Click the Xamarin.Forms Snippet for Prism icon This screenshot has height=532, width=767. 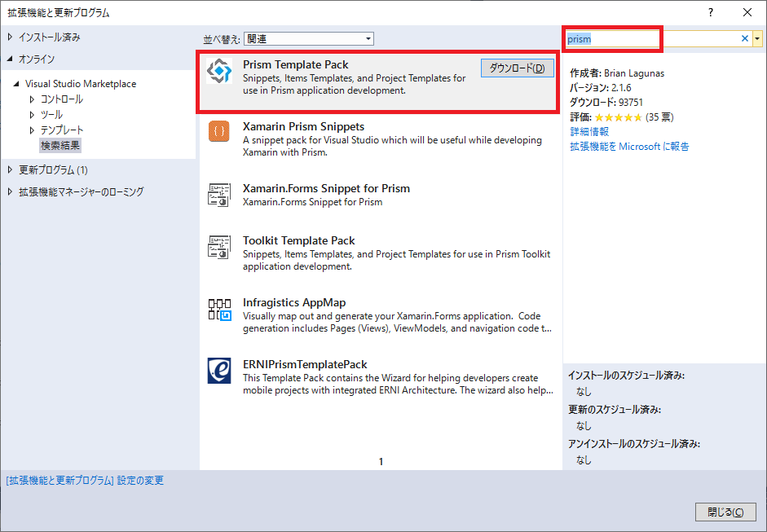pyautogui.click(x=218, y=194)
